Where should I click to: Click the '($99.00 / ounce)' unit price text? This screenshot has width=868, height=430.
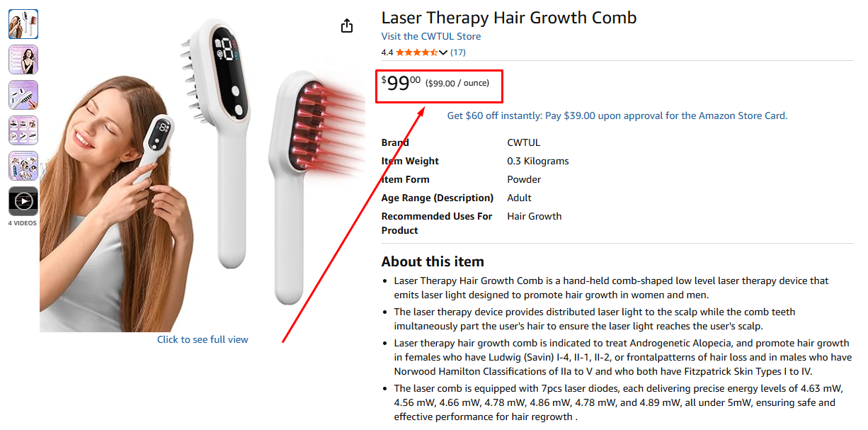(x=457, y=84)
